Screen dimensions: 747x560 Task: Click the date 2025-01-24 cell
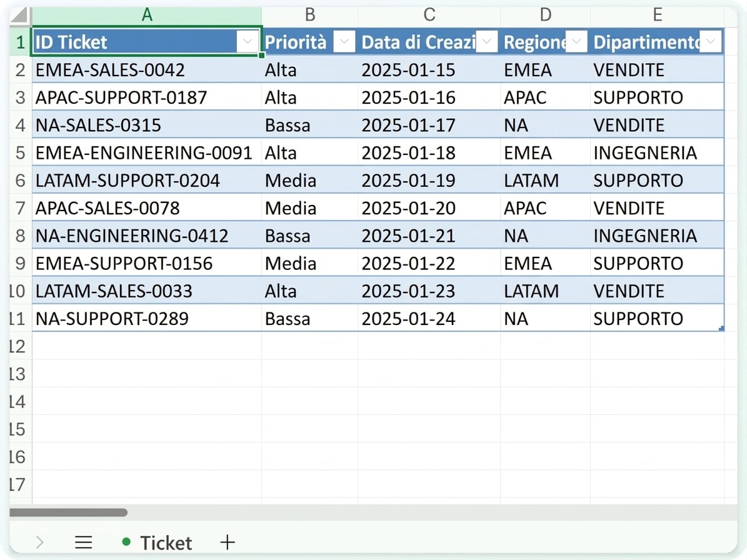[429, 319]
